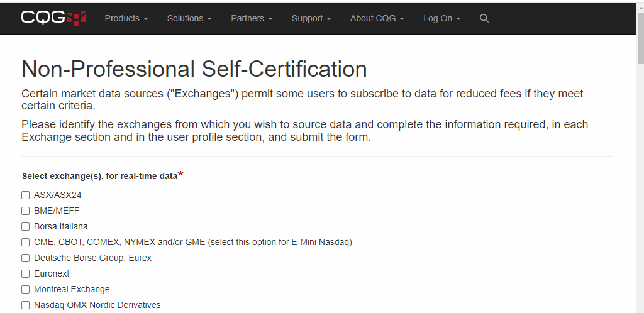This screenshot has width=644, height=313.
Task: Tick the Euronext checkbox
Action: pos(25,273)
